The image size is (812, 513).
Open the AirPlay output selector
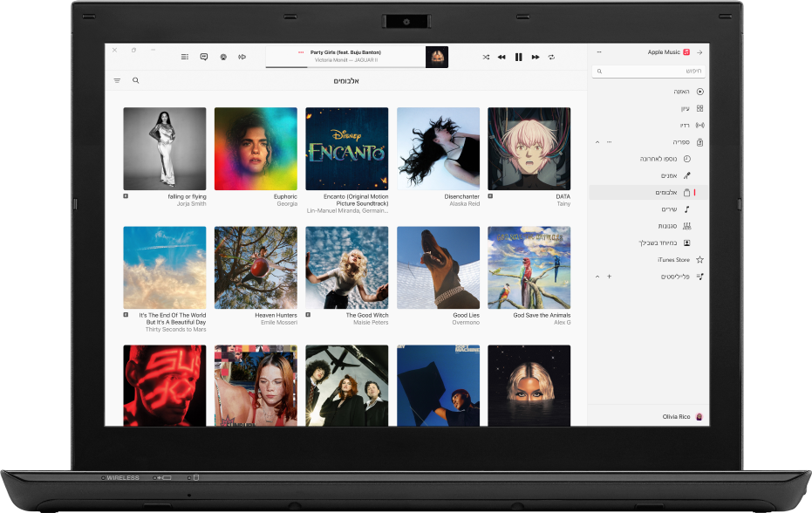[x=222, y=57]
